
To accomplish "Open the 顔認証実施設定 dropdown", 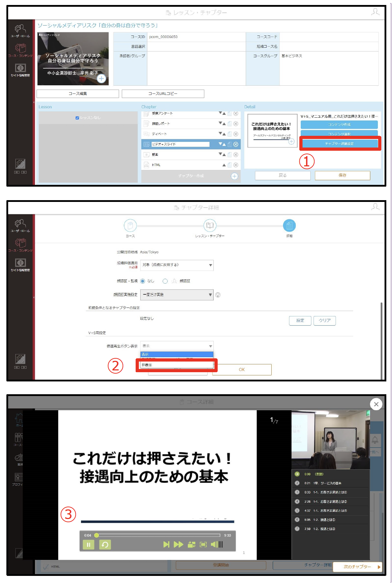I will 177,295.
